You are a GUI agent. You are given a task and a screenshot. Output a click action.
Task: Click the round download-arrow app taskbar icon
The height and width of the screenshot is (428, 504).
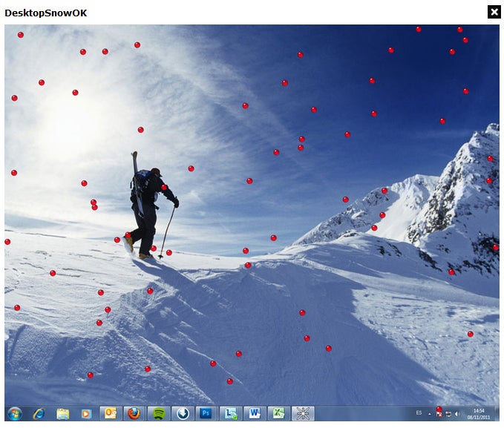point(183,414)
